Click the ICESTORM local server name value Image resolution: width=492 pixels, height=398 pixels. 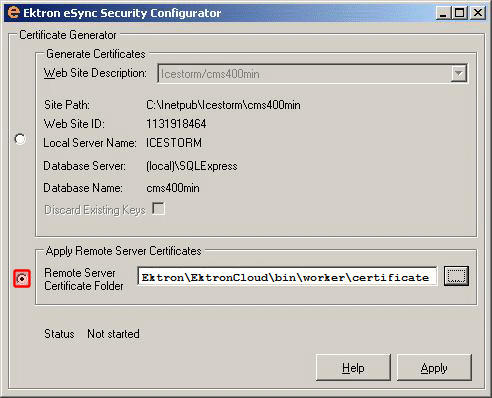(x=174, y=143)
